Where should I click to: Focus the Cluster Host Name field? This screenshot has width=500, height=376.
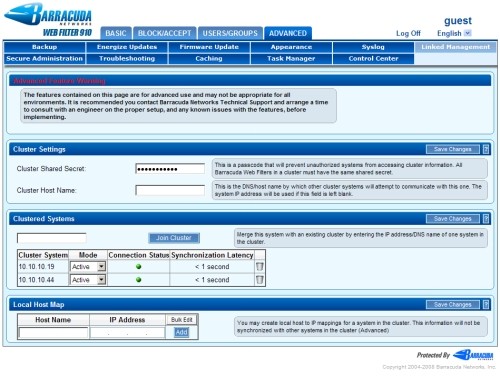click(x=170, y=190)
